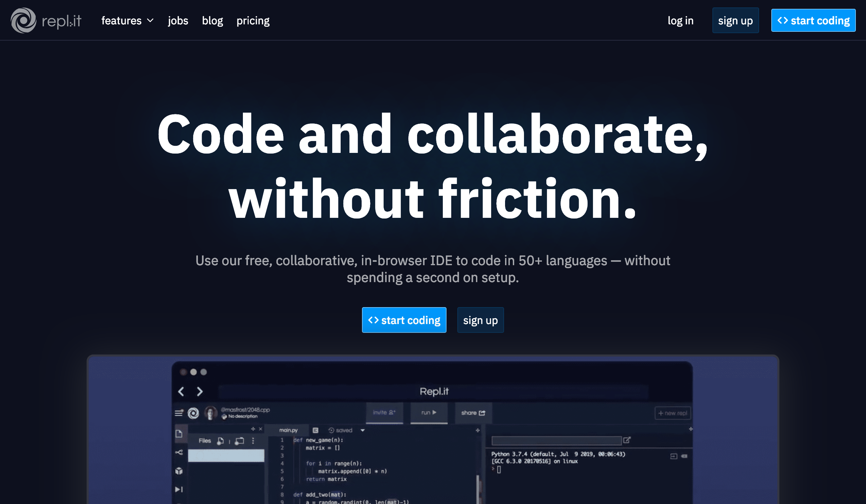
Task: Open the packages cube icon in sidebar
Action: [x=179, y=471]
